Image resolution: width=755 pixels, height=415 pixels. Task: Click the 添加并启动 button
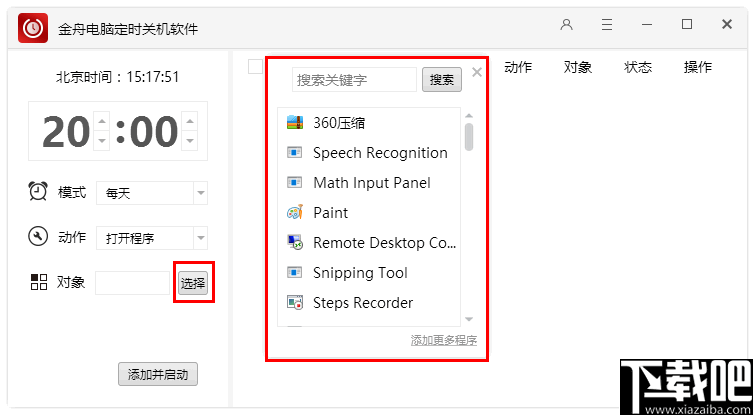(158, 375)
